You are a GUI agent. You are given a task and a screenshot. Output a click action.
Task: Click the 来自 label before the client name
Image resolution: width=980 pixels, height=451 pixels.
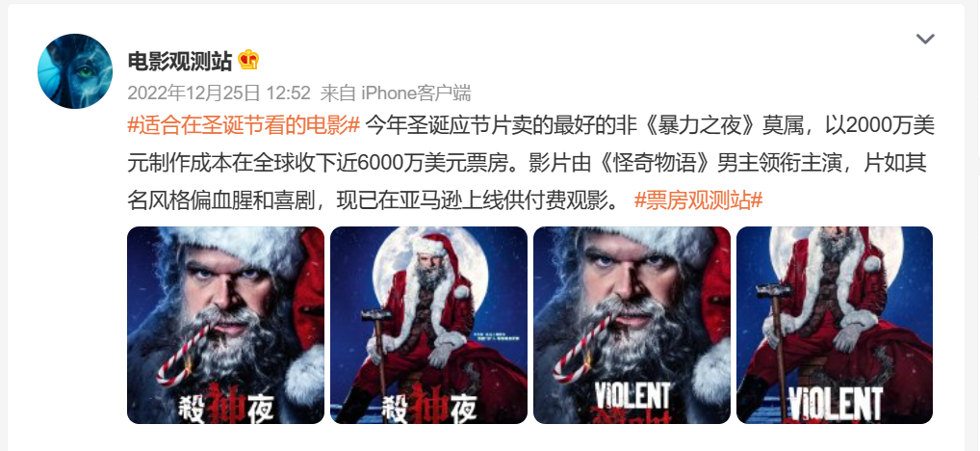point(338,93)
